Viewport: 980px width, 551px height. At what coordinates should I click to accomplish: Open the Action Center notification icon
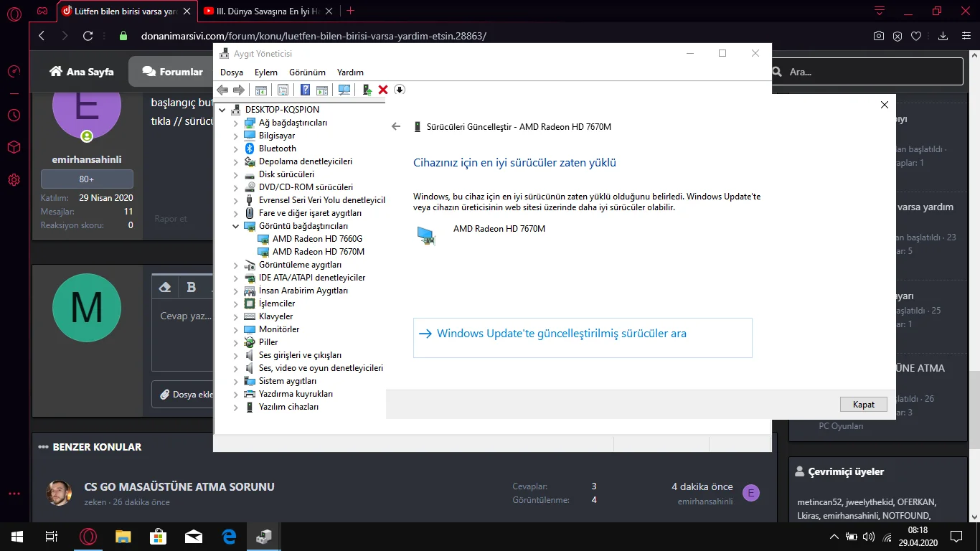(956, 536)
